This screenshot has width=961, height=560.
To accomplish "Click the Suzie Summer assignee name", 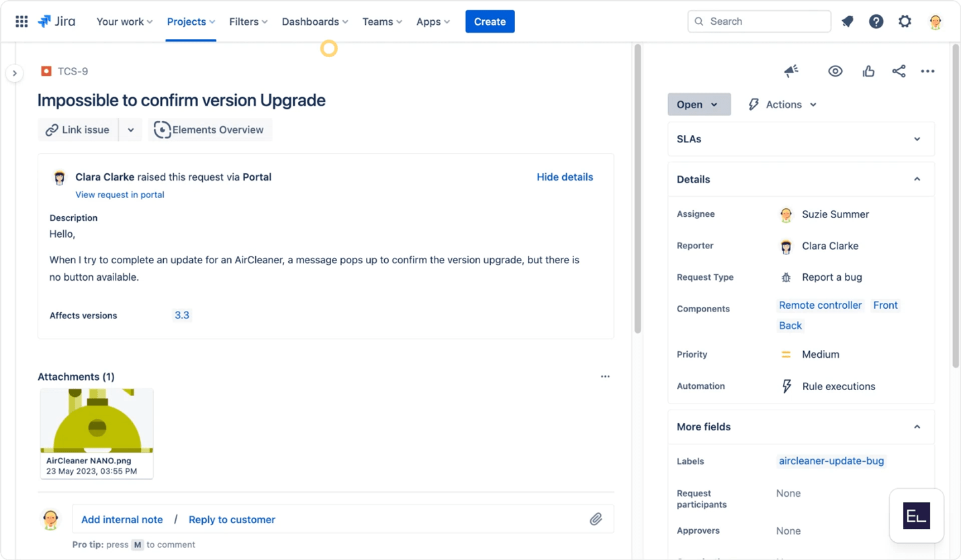I will click(x=835, y=215).
